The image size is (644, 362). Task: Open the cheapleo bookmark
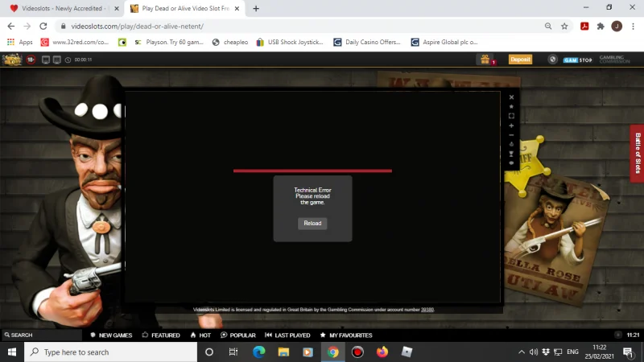pyautogui.click(x=230, y=42)
